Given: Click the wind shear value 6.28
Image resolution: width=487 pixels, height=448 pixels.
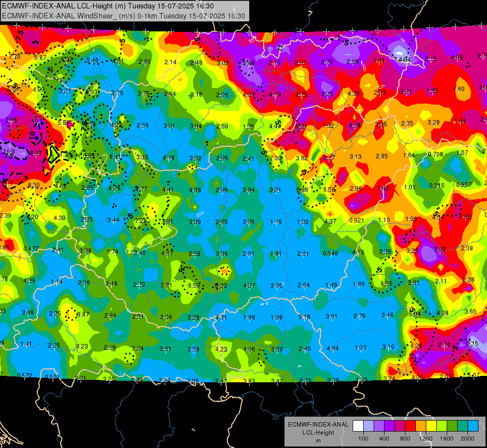Looking at the screenshot, I should [x=416, y=346].
